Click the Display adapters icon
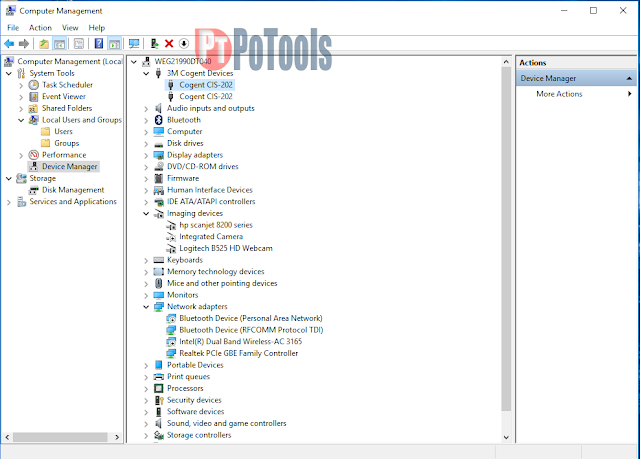The image size is (640, 459). point(159,155)
